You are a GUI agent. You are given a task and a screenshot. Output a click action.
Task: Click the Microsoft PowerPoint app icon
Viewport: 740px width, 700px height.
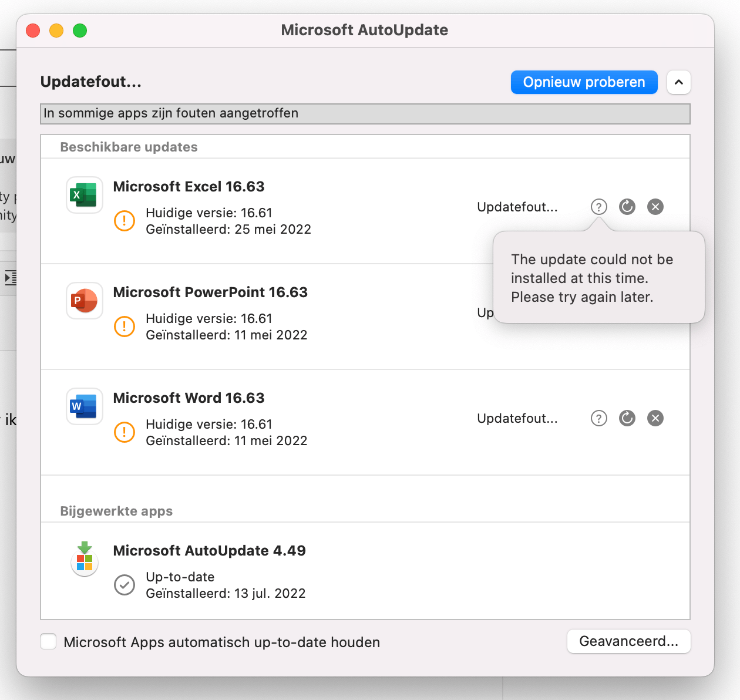(85, 301)
